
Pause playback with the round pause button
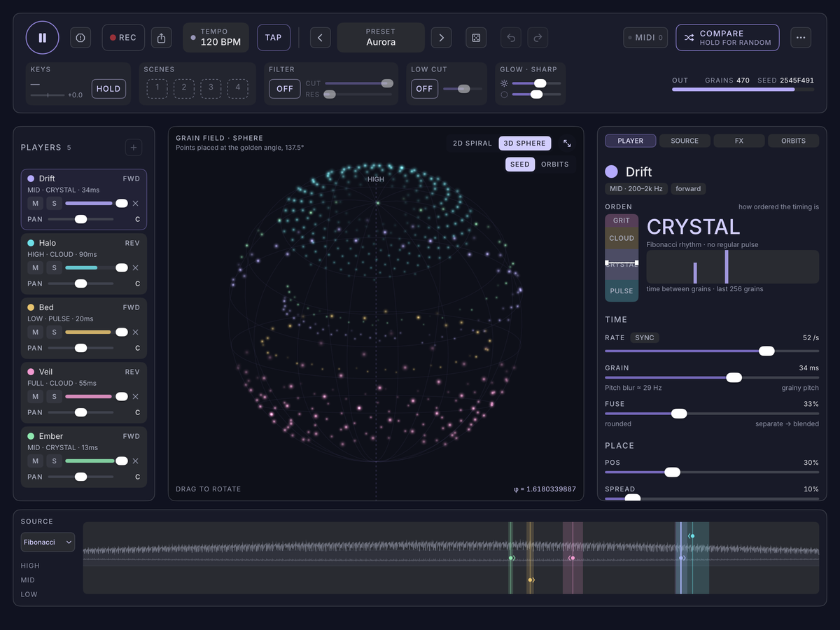pyautogui.click(x=43, y=38)
